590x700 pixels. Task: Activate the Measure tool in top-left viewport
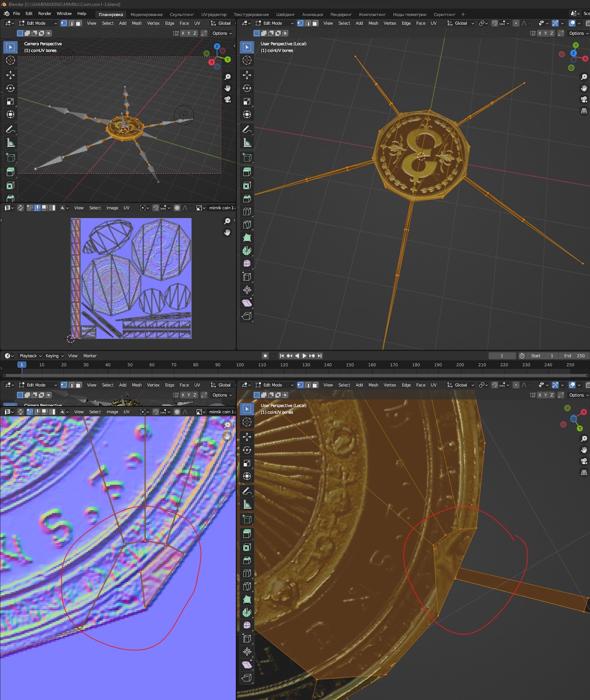click(10, 143)
